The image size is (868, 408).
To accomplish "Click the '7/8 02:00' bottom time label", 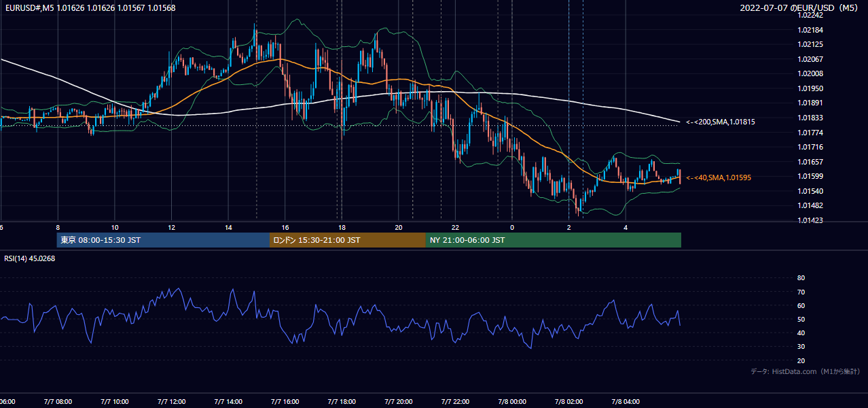I will [568, 402].
